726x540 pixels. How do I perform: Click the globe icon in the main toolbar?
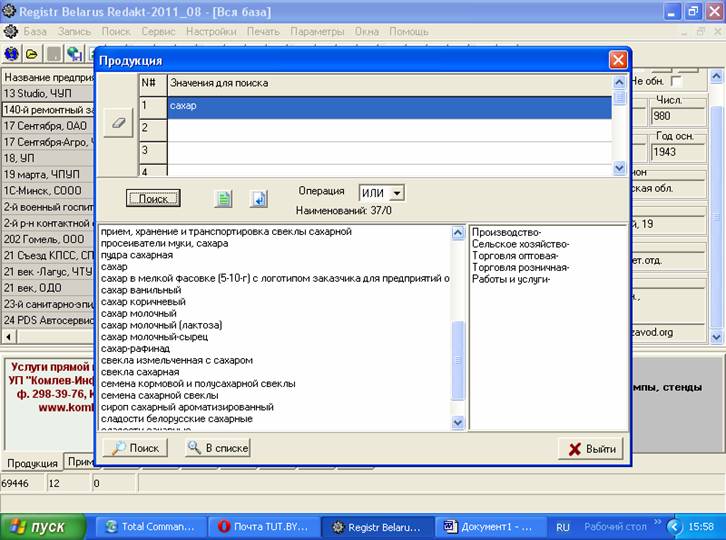coord(12,54)
